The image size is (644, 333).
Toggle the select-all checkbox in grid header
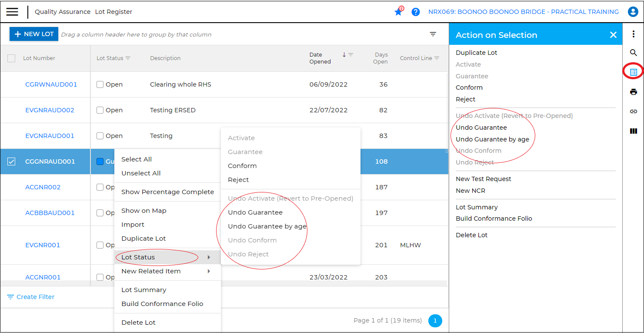[11, 58]
